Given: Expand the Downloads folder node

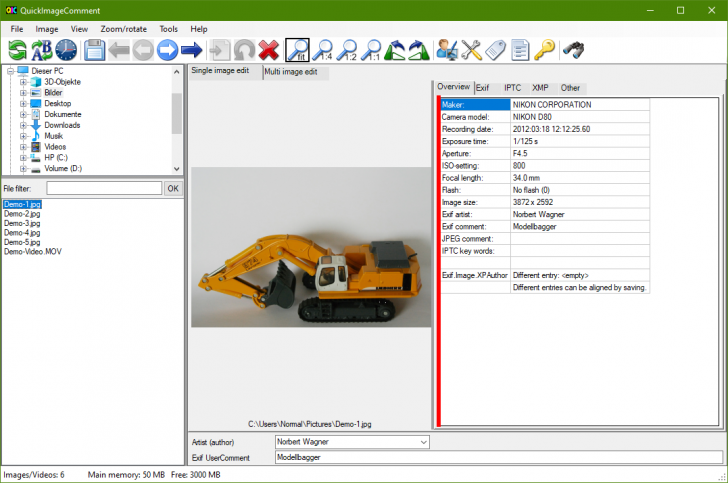Looking at the screenshot, I should [23, 125].
